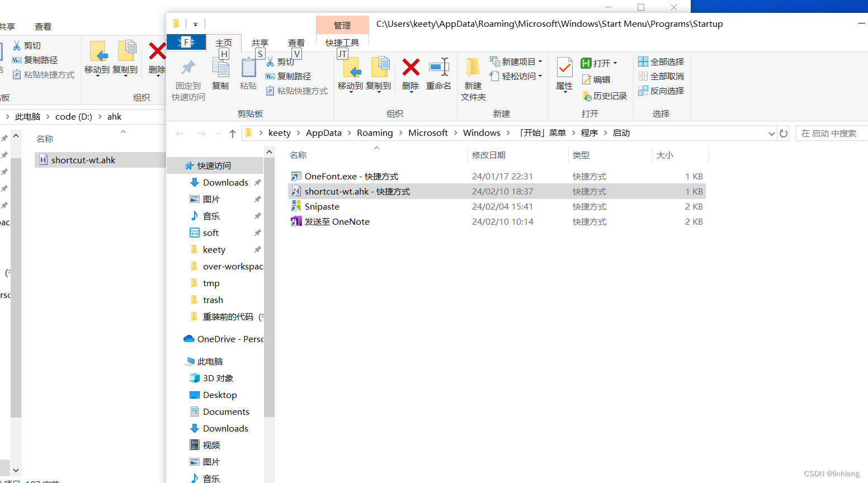Click the 在 启动 中搜索 search box

(x=832, y=133)
